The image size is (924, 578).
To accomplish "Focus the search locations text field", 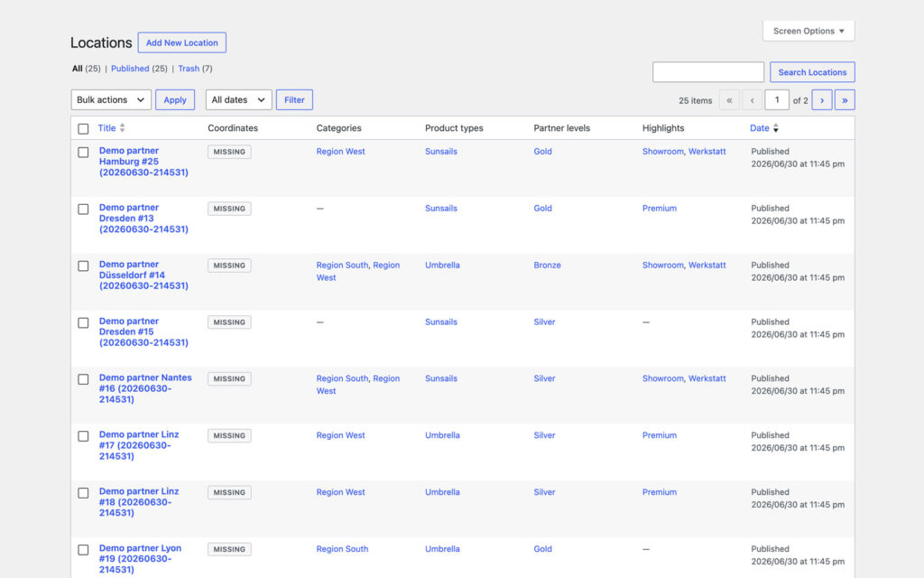I will [x=708, y=72].
